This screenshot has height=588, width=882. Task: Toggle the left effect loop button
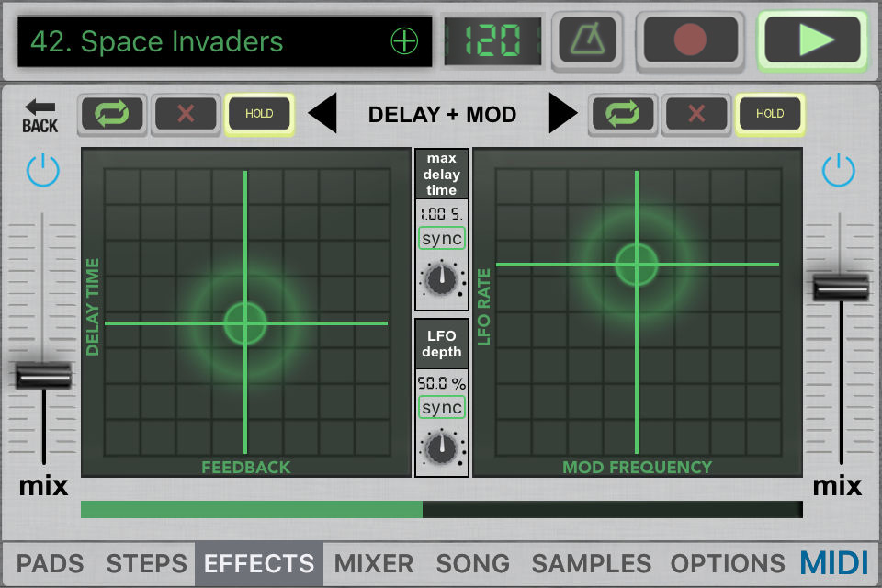111,114
